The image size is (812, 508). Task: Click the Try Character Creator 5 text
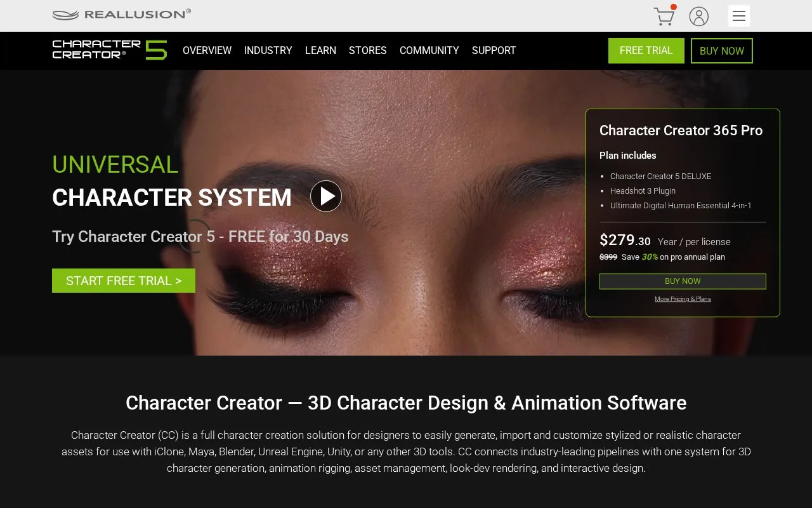point(200,236)
